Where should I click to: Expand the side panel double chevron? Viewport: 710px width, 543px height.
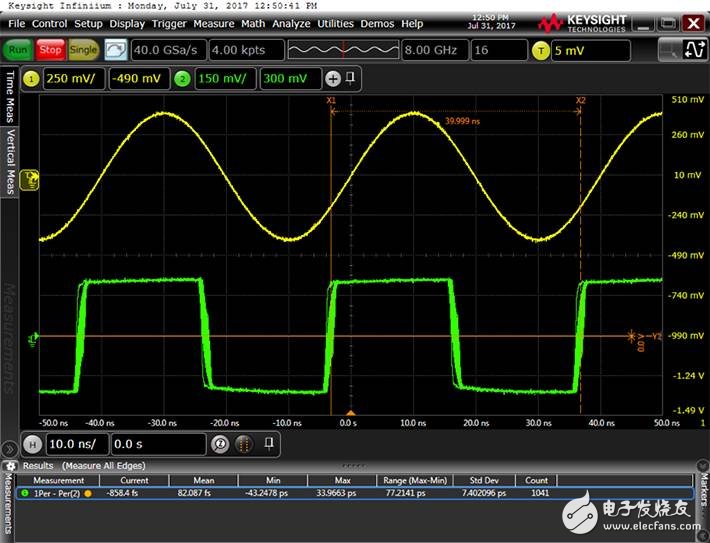[x=9, y=449]
